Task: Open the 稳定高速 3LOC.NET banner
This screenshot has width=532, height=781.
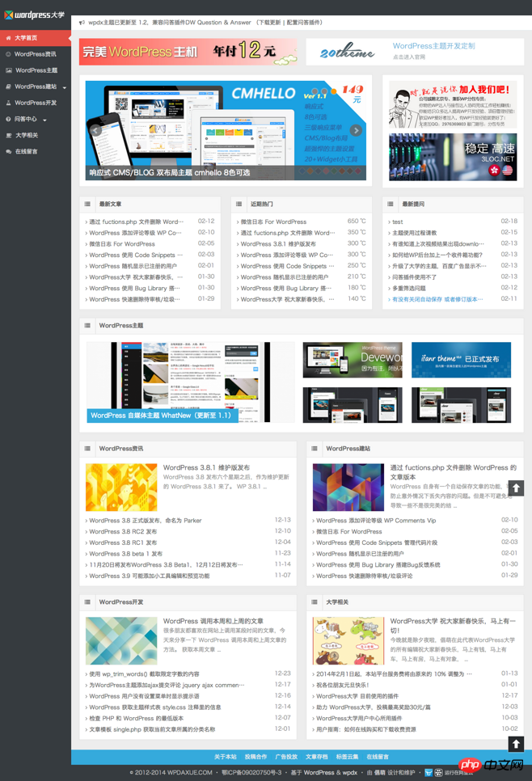Action: 453,157
